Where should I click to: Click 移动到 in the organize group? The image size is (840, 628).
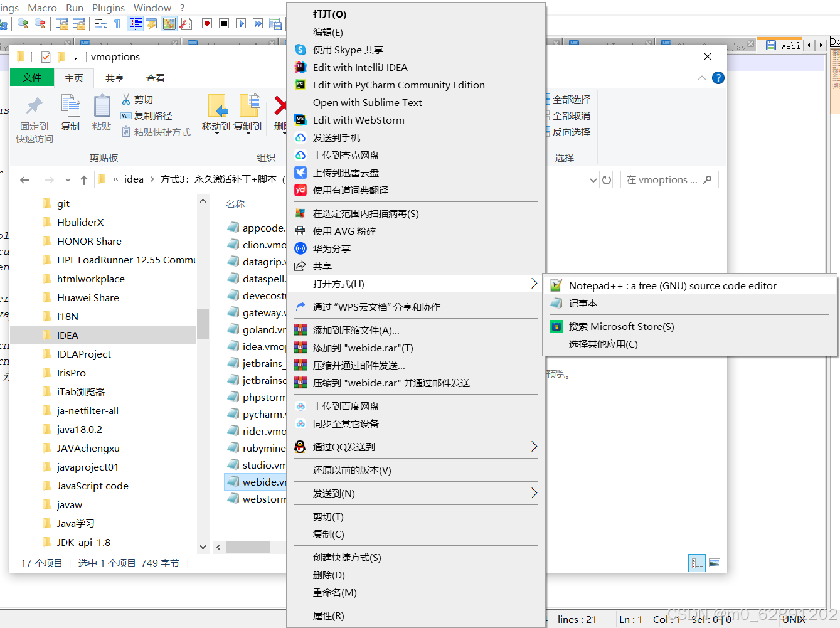coord(216,113)
